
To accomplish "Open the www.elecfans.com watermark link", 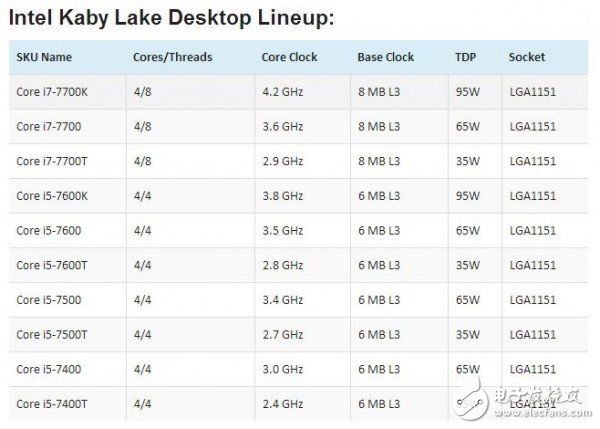I will click(543, 413).
